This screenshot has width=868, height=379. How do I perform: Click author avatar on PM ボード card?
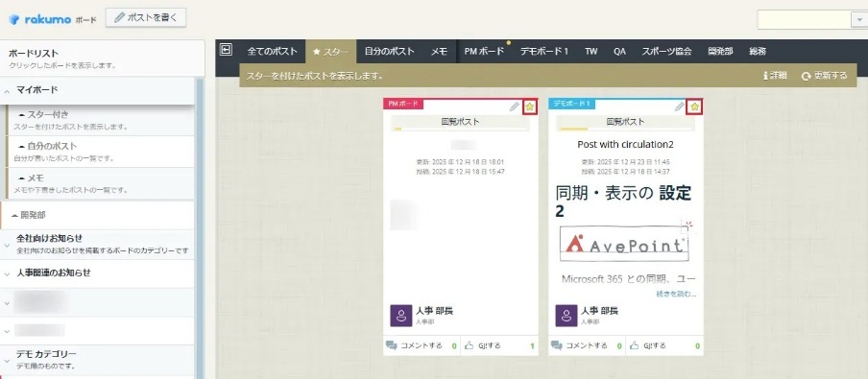pyautogui.click(x=400, y=316)
